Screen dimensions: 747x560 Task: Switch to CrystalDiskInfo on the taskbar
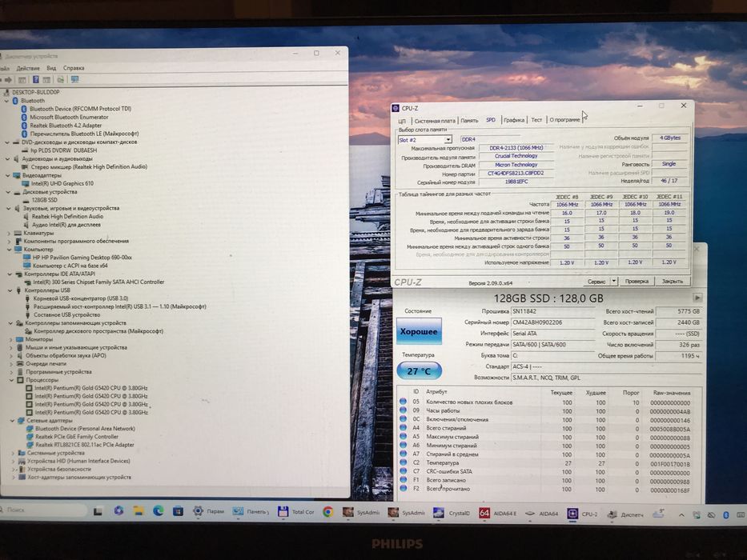click(x=452, y=513)
